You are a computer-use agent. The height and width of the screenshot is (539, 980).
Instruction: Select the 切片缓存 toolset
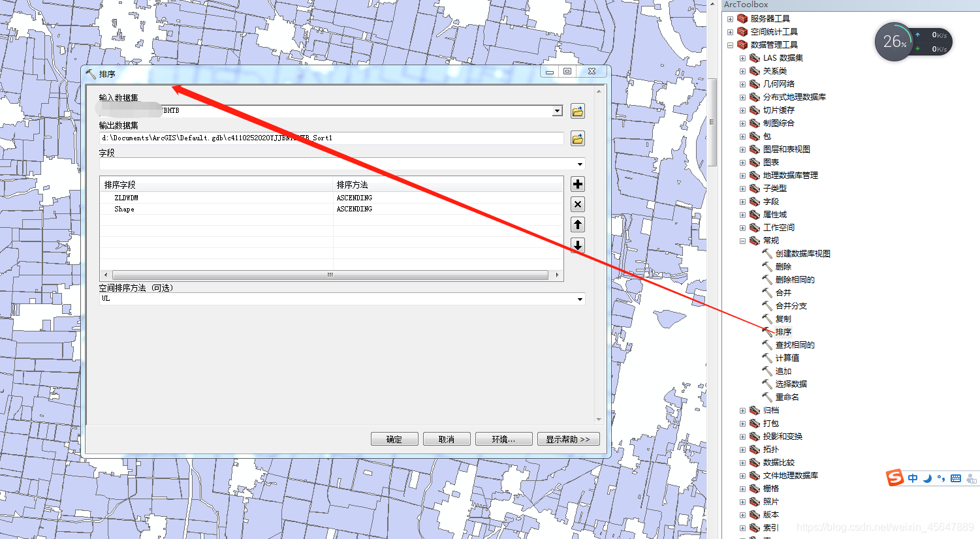pos(779,110)
